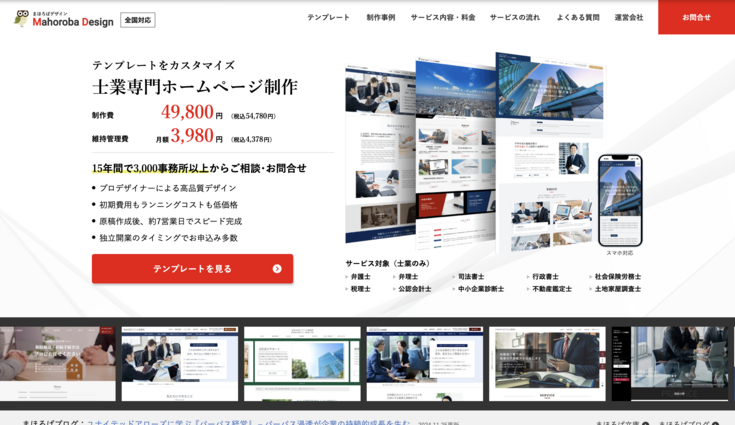Open よくある質問 in the header
This screenshot has height=425, width=735.
click(578, 18)
